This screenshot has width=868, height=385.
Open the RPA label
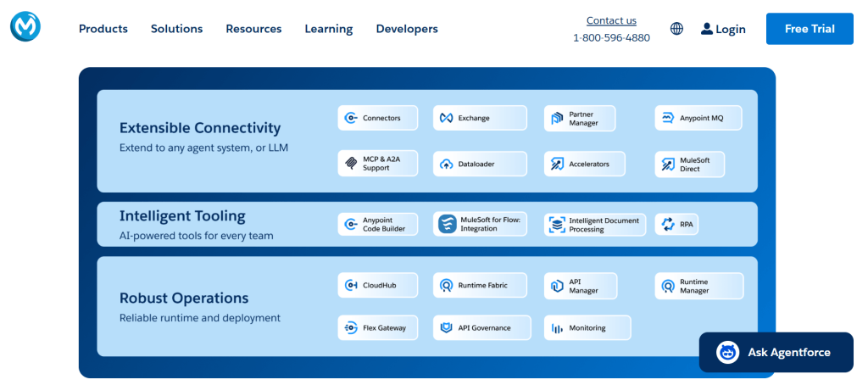(686, 225)
